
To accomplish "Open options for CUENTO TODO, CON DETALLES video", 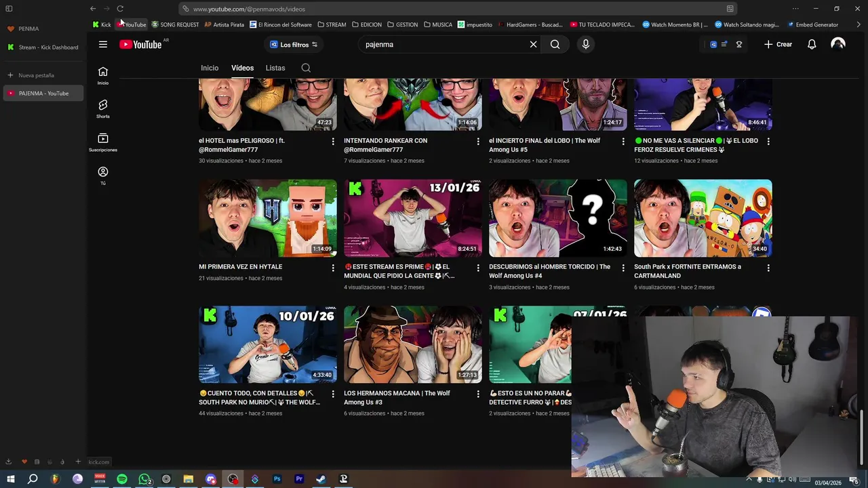I will pos(332,394).
